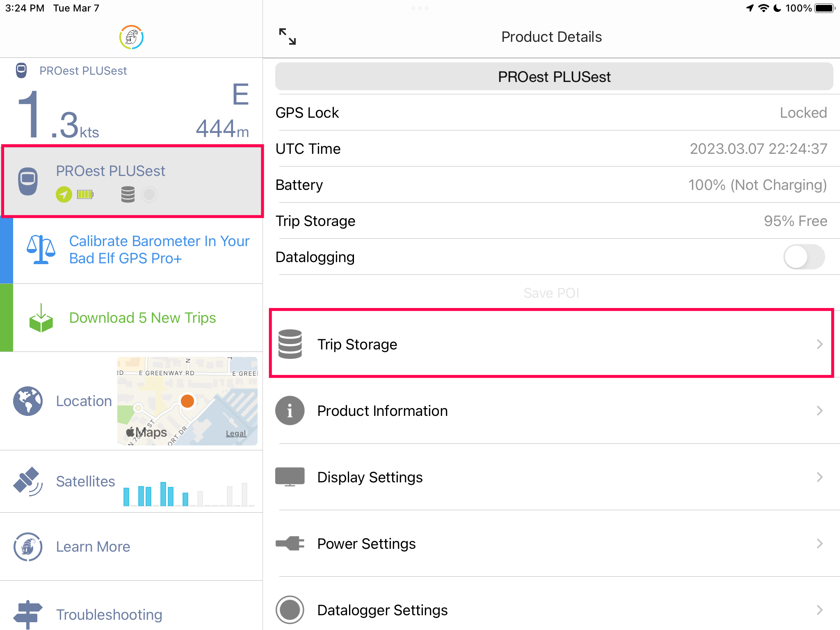840x630 pixels.
Task: Open Calibrate Barometer tip link
Action: point(159,249)
